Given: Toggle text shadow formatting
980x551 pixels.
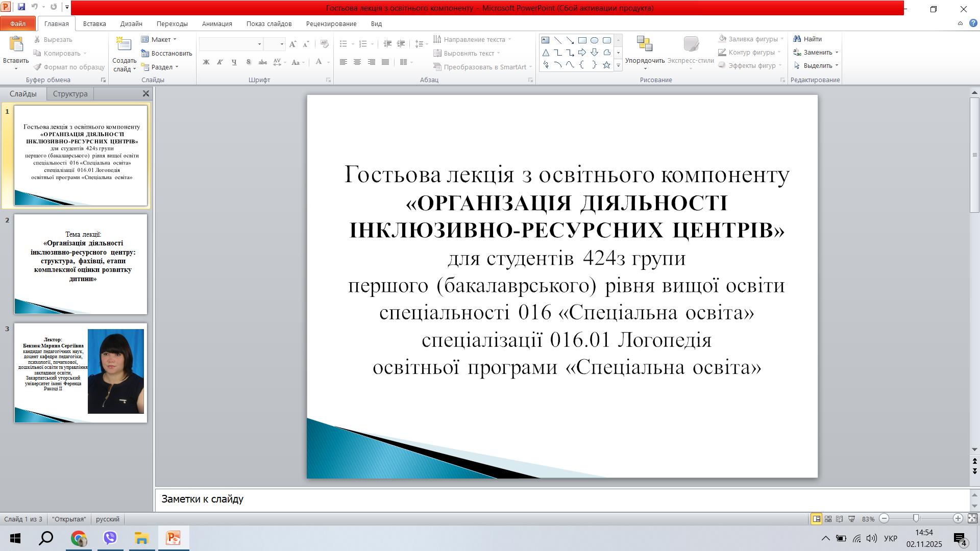Looking at the screenshot, I should click(249, 62).
